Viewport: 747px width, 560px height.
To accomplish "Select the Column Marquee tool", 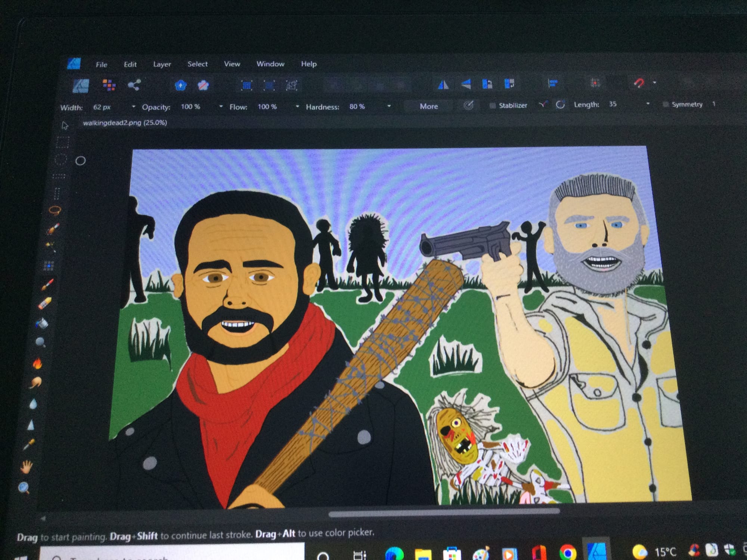I will click(57, 193).
